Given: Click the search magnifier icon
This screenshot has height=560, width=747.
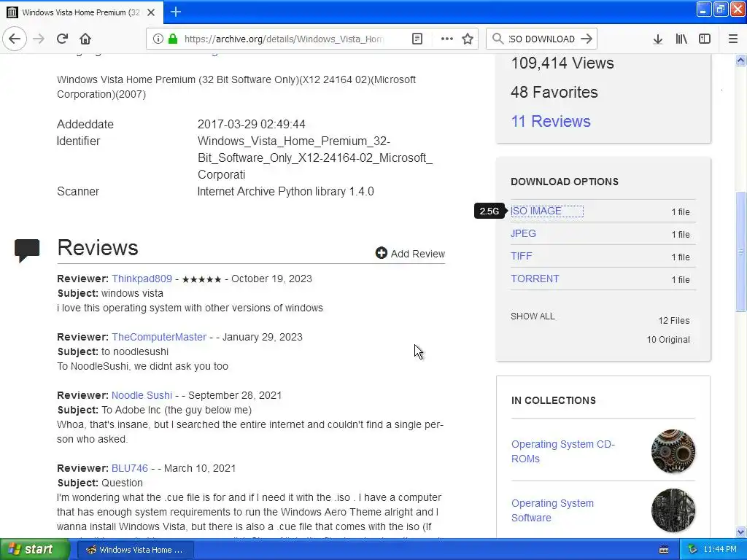Looking at the screenshot, I should [x=498, y=39].
